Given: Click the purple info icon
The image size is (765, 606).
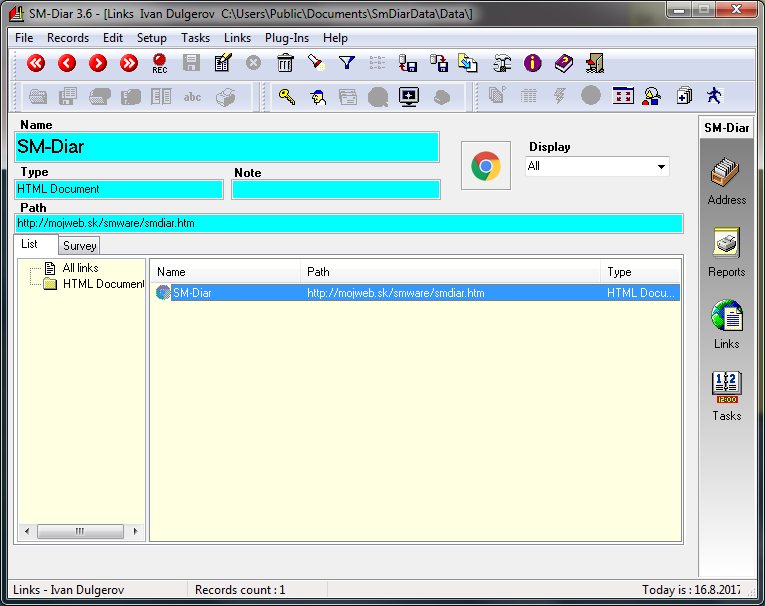Looking at the screenshot, I should coord(533,63).
